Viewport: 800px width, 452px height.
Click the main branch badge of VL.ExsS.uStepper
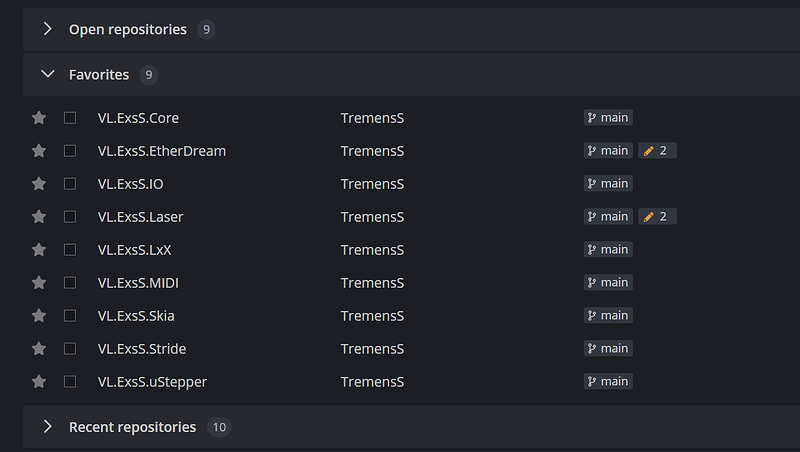click(608, 381)
